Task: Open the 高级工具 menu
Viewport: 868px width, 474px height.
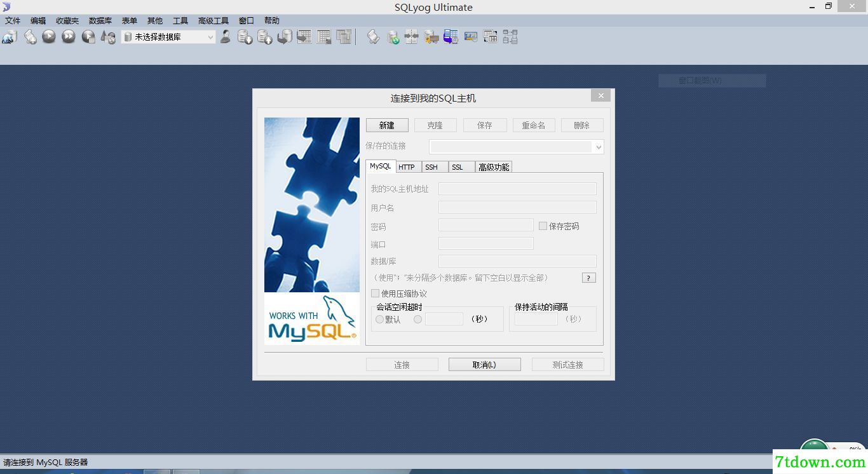Action: (x=214, y=21)
